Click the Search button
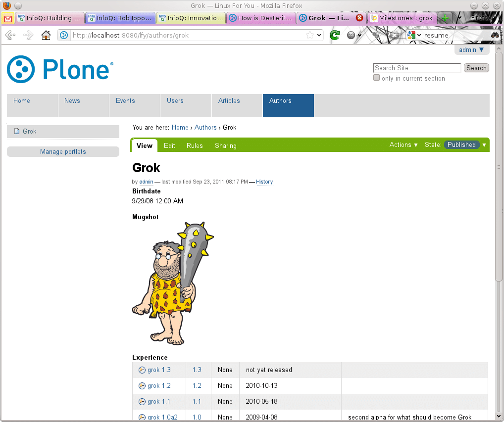This screenshot has height=422, width=504. pos(476,68)
